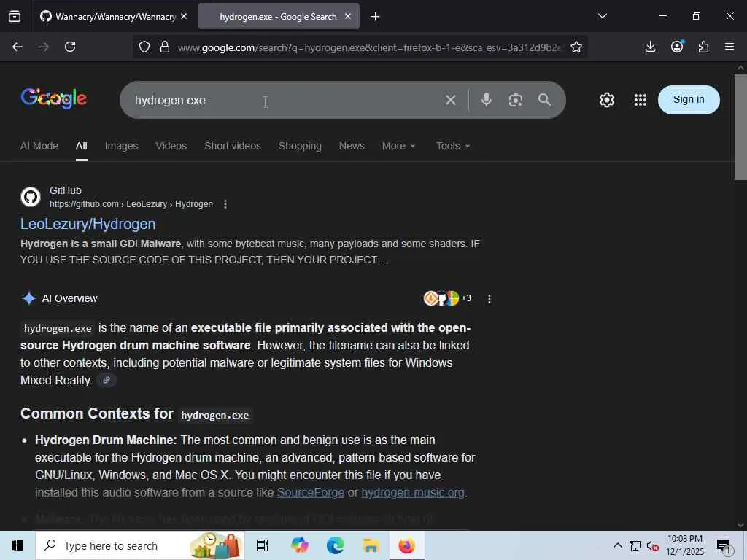747x560 pixels.
Task: Search by image with the Lens icon
Action: point(516,100)
